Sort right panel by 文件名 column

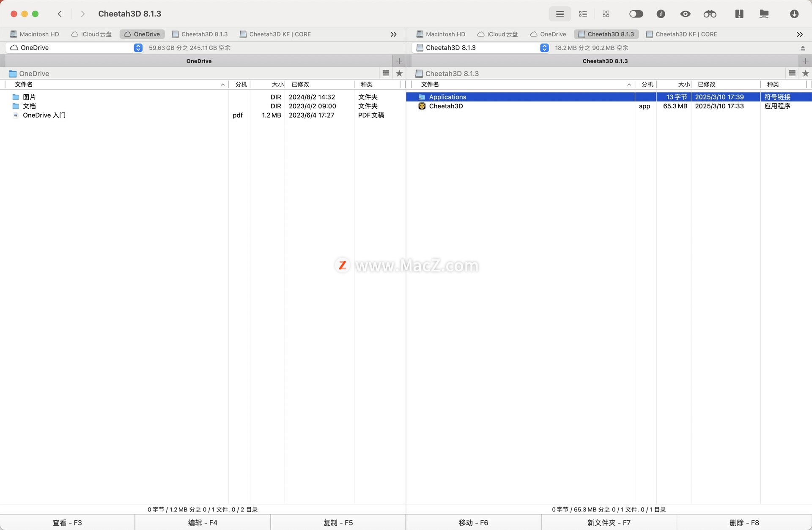tap(523, 85)
